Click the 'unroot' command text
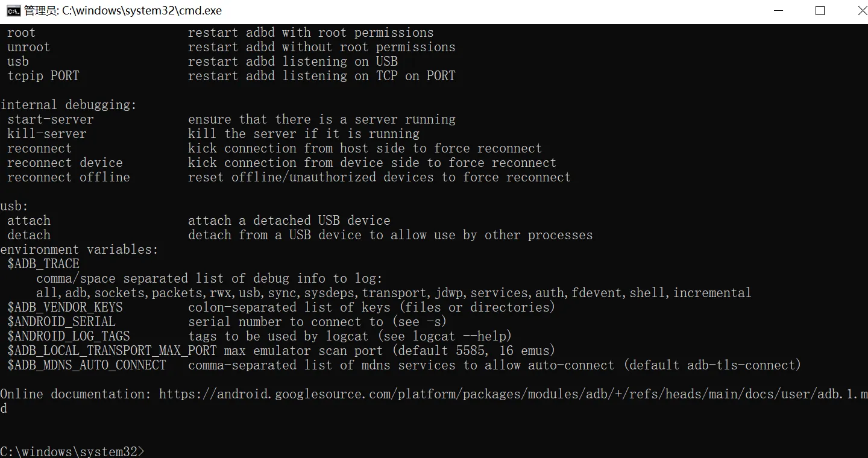868x458 pixels. (29, 47)
